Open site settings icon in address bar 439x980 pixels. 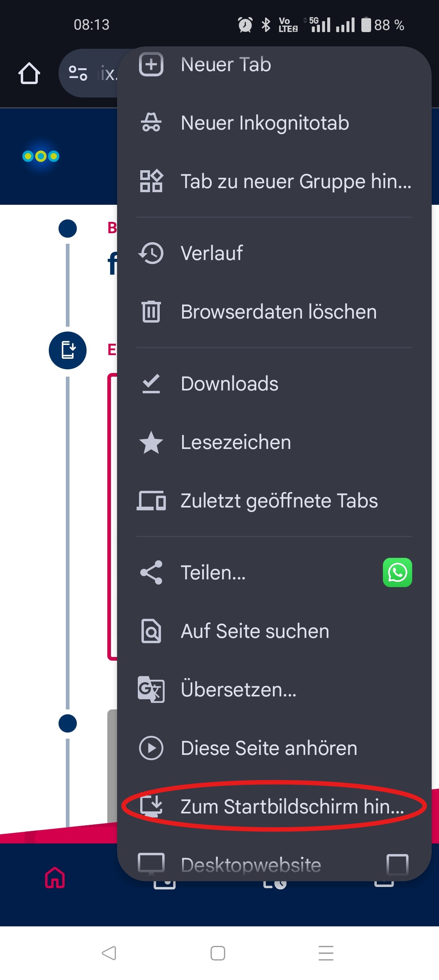pyautogui.click(x=78, y=74)
